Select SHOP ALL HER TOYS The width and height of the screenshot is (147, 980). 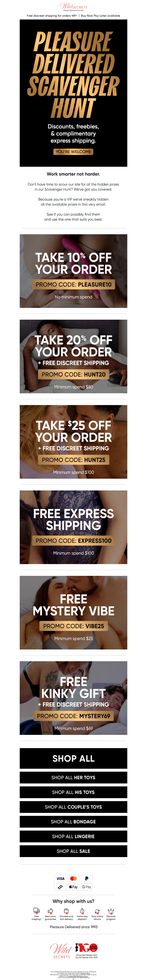point(74,777)
